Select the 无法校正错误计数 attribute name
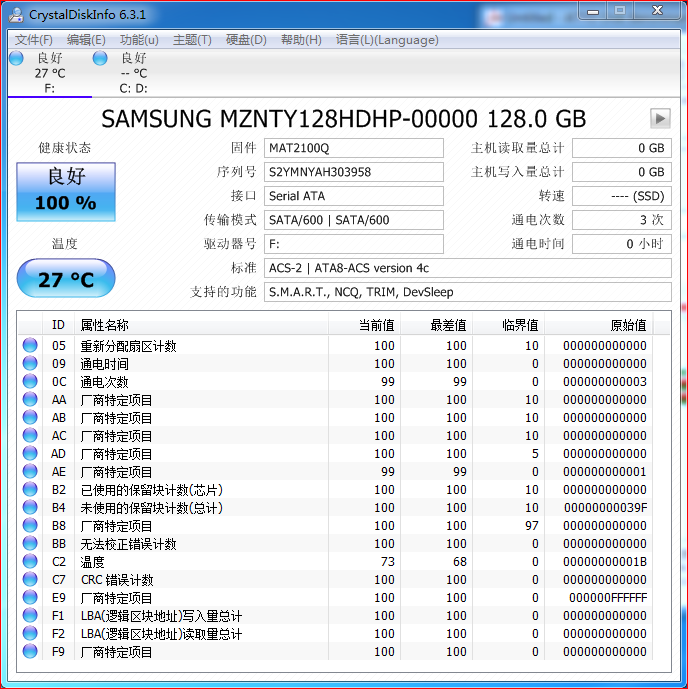The width and height of the screenshot is (688, 689). (128, 544)
